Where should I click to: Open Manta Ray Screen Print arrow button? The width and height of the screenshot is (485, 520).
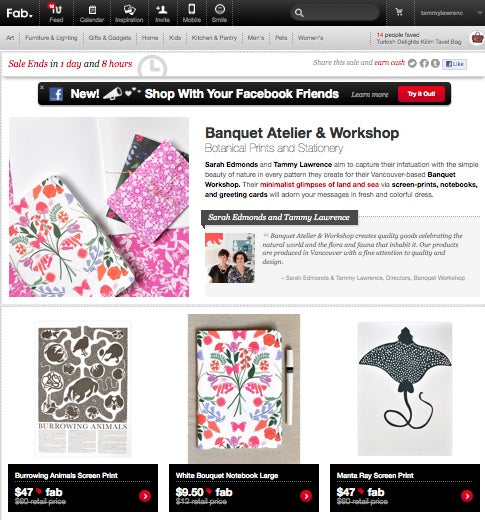tap(467, 496)
